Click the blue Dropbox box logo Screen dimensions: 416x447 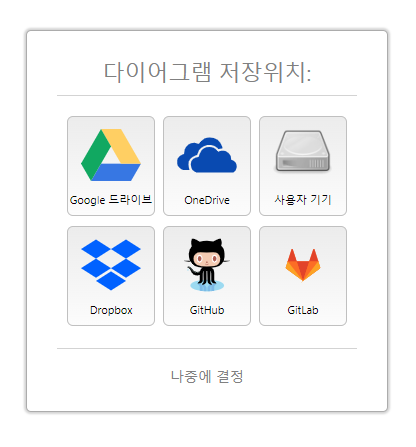coord(111,265)
